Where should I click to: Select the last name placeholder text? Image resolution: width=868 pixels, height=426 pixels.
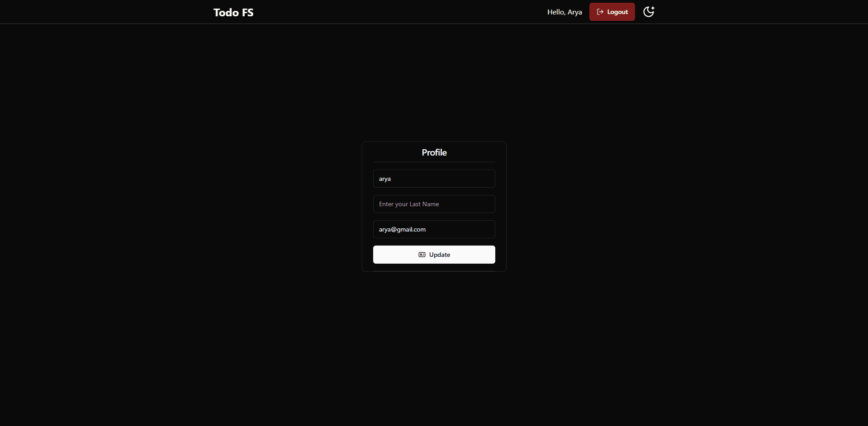409,204
